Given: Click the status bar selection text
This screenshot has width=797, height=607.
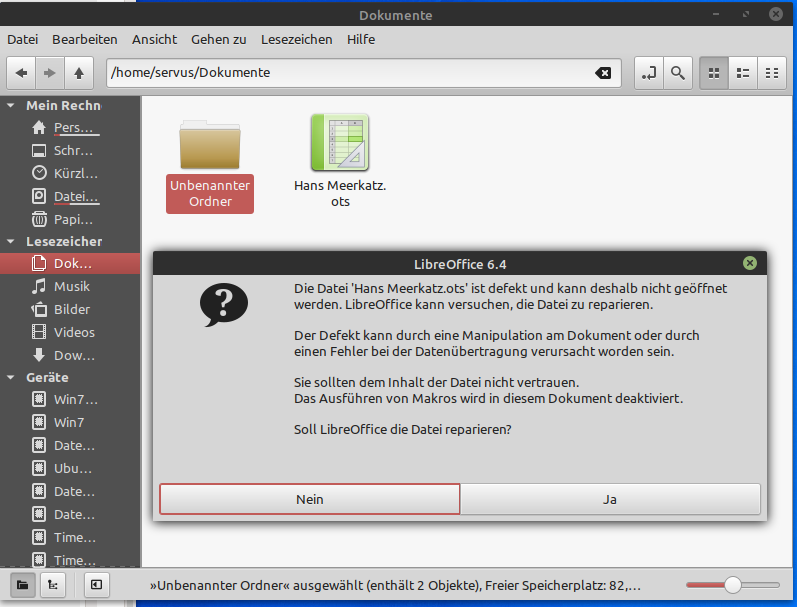Looking at the screenshot, I should 395,586.
